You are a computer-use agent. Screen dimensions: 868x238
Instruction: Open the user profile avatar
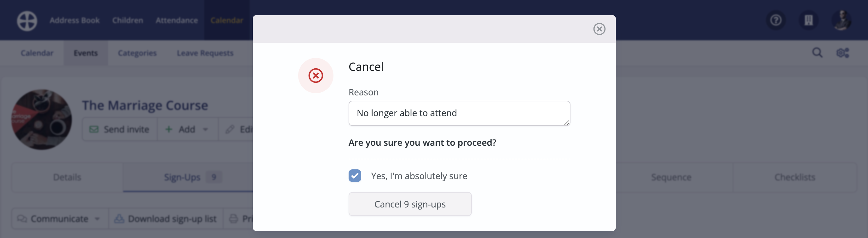841,20
